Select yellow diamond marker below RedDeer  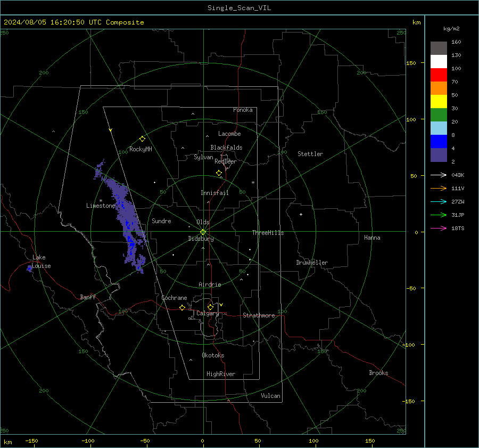[x=219, y=173]
